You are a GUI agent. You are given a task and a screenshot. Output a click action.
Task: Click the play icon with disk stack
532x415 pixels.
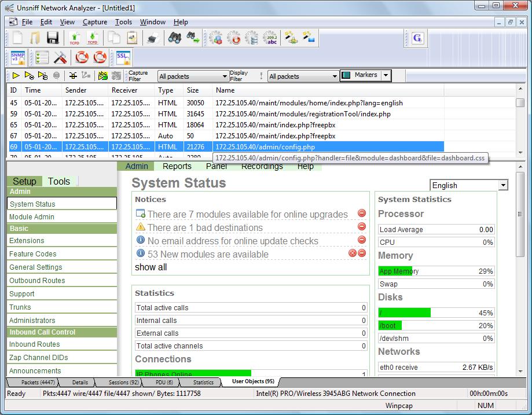(x=43, y=75)
